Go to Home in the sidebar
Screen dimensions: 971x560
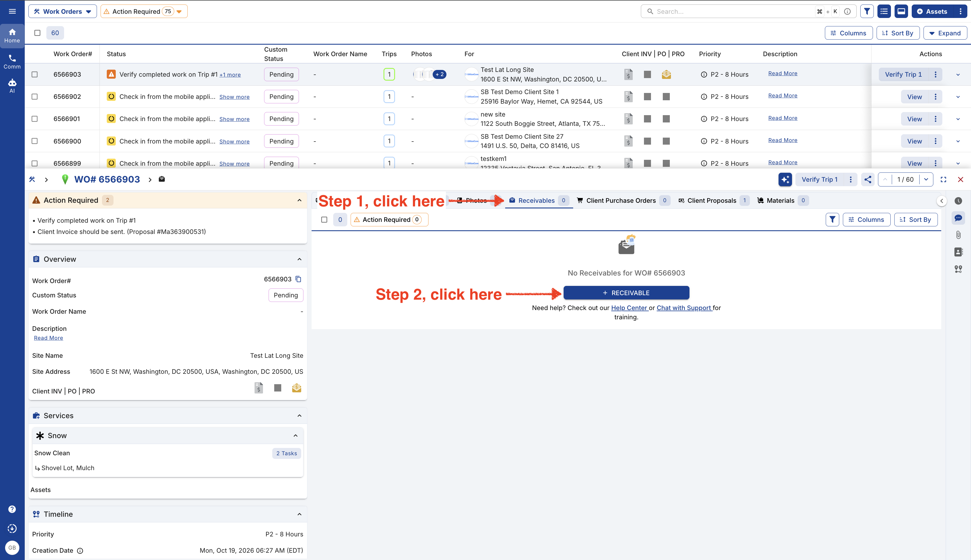12,36
